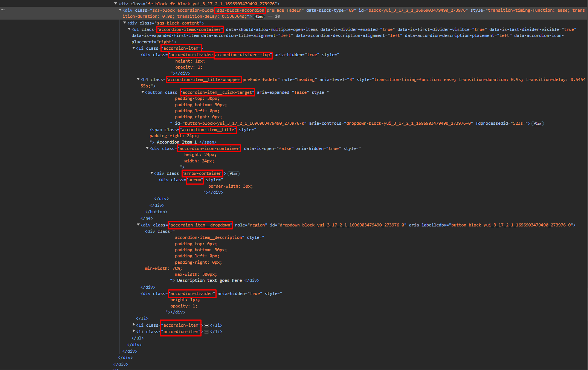This screenshot has height=370, width=588.
Task: Select the accordion-item__title span class
Action: pyautogui.click(x=208, y=130)
